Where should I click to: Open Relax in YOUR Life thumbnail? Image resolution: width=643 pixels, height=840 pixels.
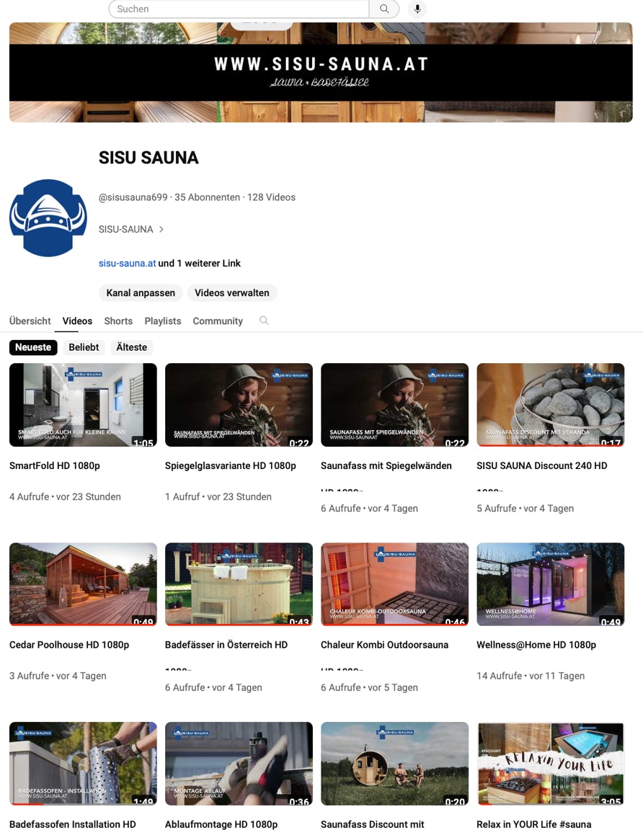[x=551, y=764]
